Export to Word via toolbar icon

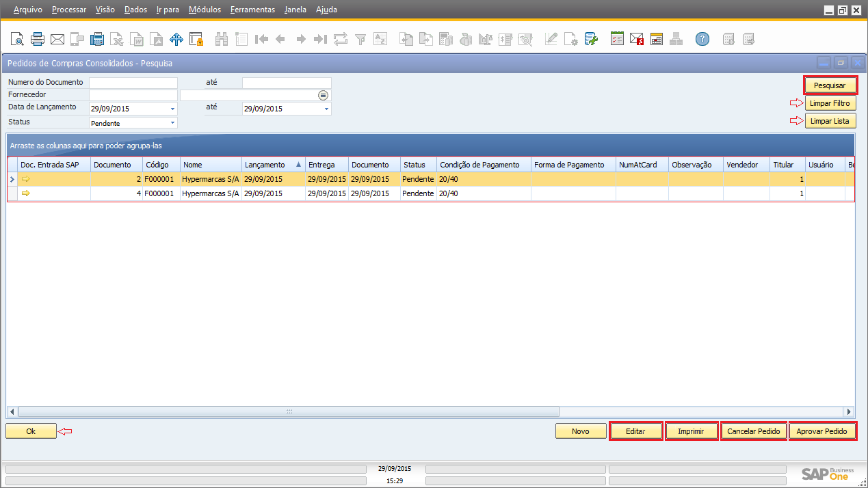click(137, 39)
